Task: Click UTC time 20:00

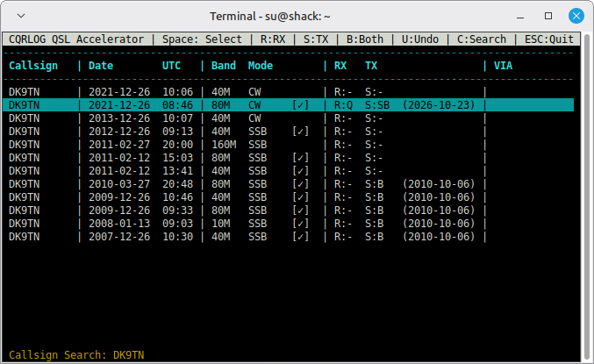Action: [177, 145]
